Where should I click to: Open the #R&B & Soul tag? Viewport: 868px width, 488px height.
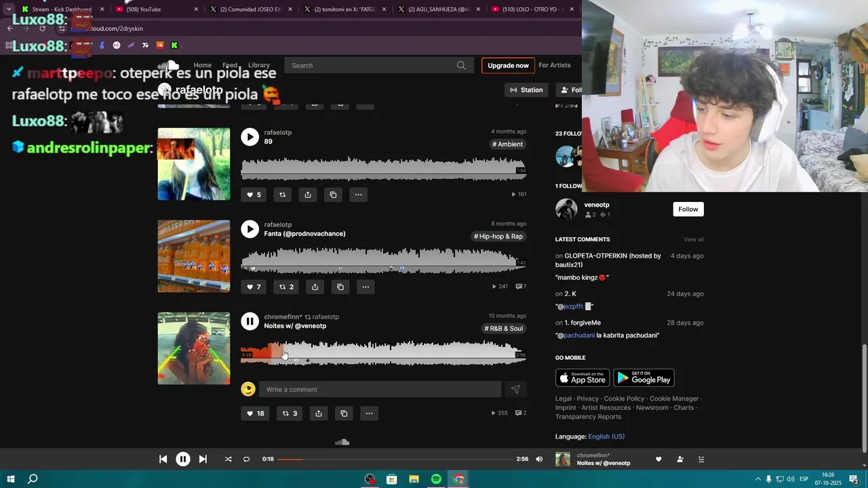point(503,329)
